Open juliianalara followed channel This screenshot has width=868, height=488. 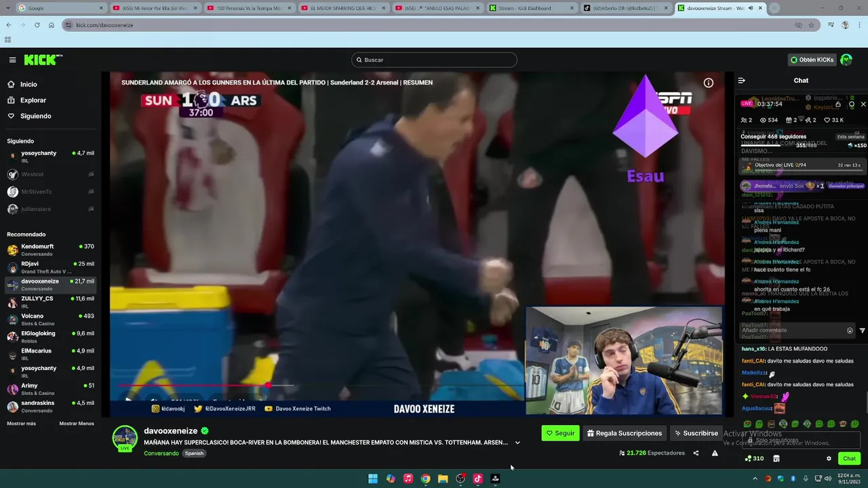51,209
